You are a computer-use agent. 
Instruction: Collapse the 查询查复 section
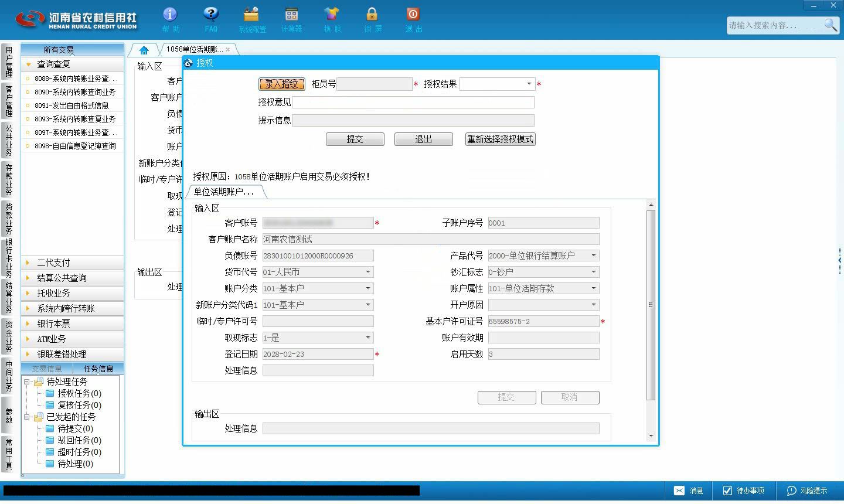(73, 64)
